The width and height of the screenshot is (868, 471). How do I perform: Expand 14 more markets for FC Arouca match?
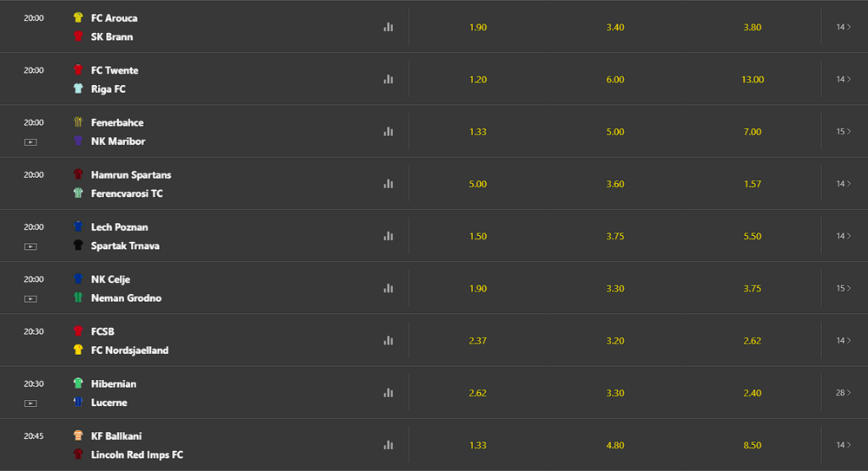coord(844,27)
